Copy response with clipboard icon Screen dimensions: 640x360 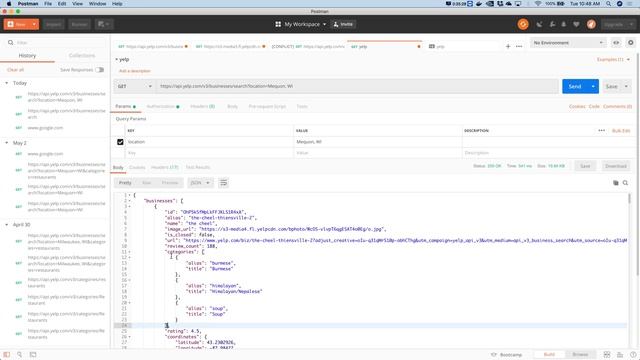click(616, 183)
